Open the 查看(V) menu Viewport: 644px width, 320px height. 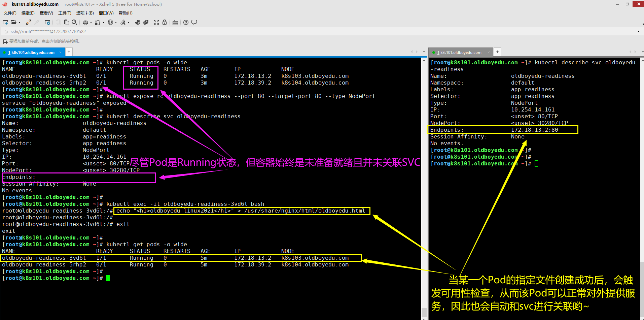[x=46, y=13]
